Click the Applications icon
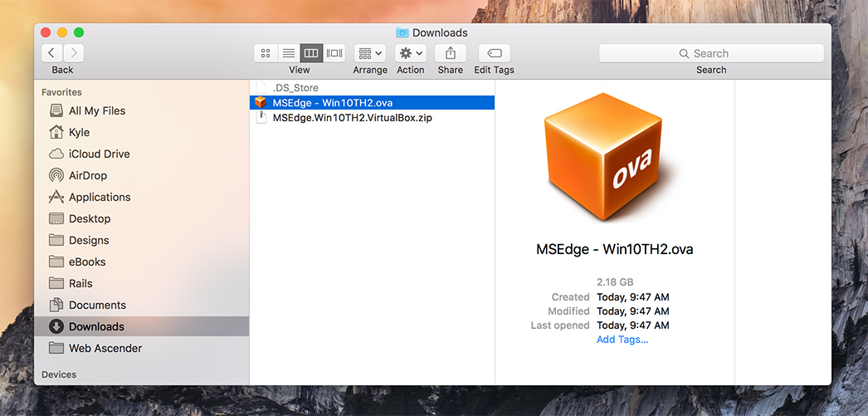Screen dimensions: 868x416 click(x=56, y=197)
